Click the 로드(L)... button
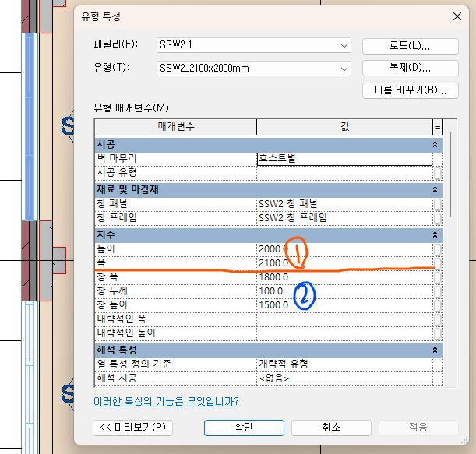 (410, 47)
